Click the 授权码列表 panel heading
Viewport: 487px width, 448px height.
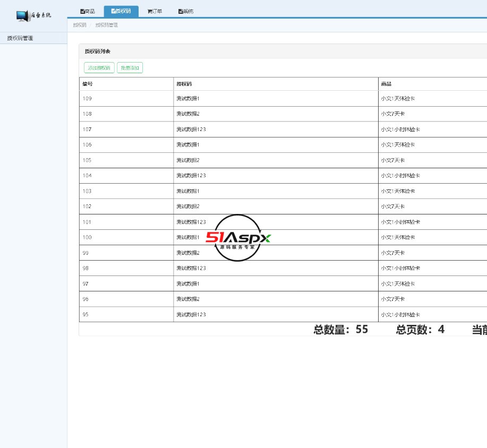[98, 51]
